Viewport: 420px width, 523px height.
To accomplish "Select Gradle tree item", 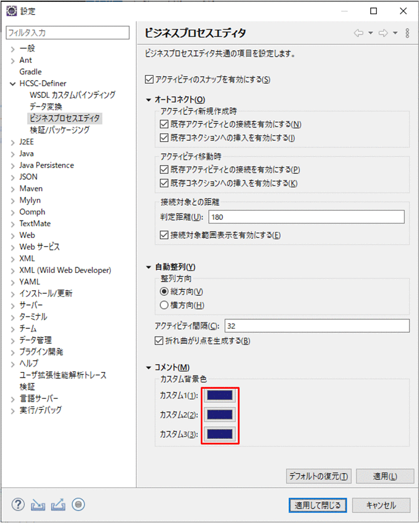I will [x=30, y=71].
